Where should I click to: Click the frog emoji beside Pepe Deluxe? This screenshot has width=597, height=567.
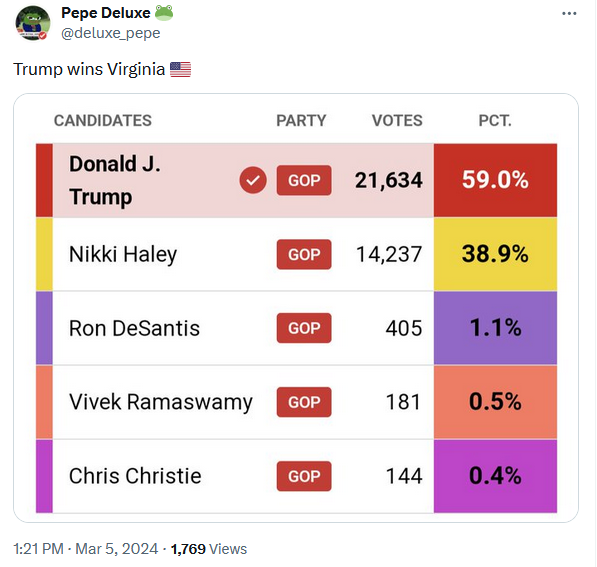pos(164,13)
